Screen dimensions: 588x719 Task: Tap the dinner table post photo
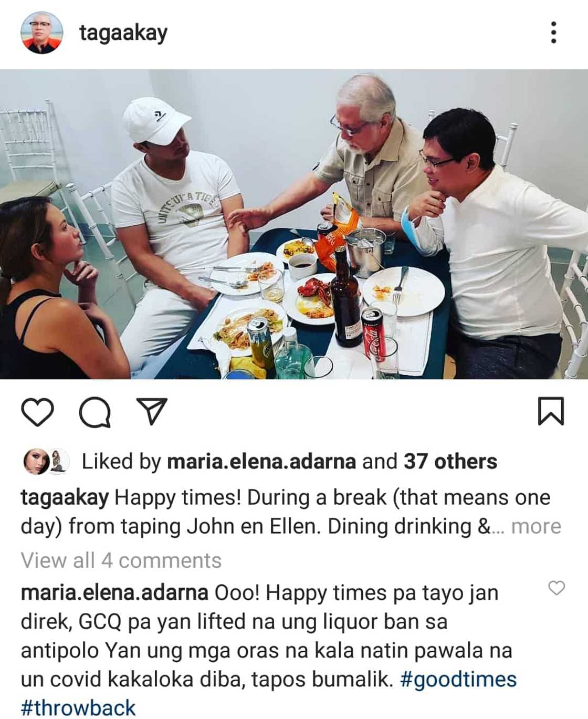click(294, 224)
